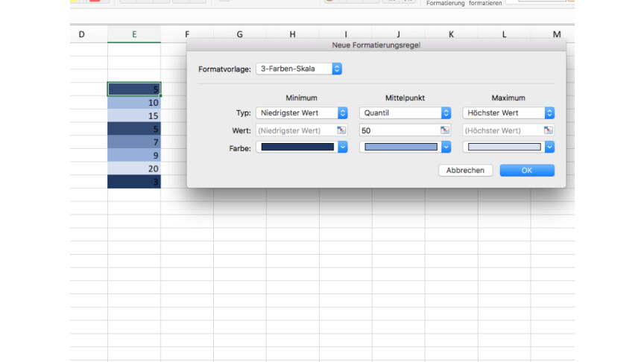Screen dimensions: 644x362
Task: Click the Abbrechen button
Action: 466,171
